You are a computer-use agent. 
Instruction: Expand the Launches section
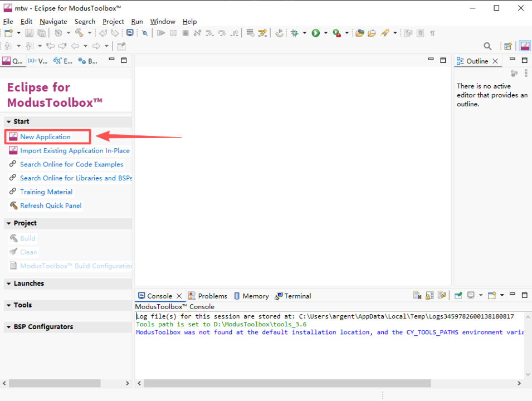coord(9,283)
